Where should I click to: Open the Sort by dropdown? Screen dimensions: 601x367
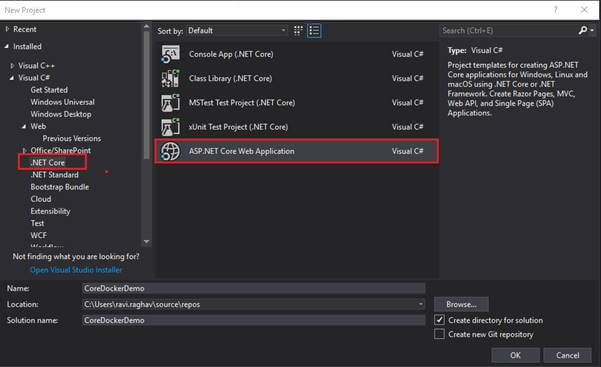(237, 31)
